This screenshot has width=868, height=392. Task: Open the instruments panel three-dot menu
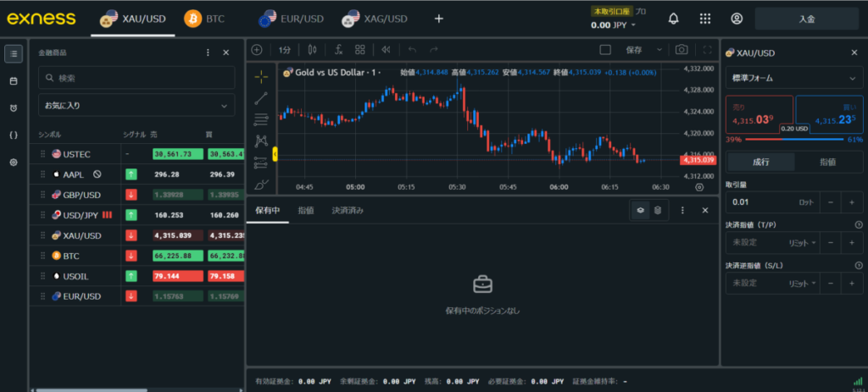[x=209, y=52]
